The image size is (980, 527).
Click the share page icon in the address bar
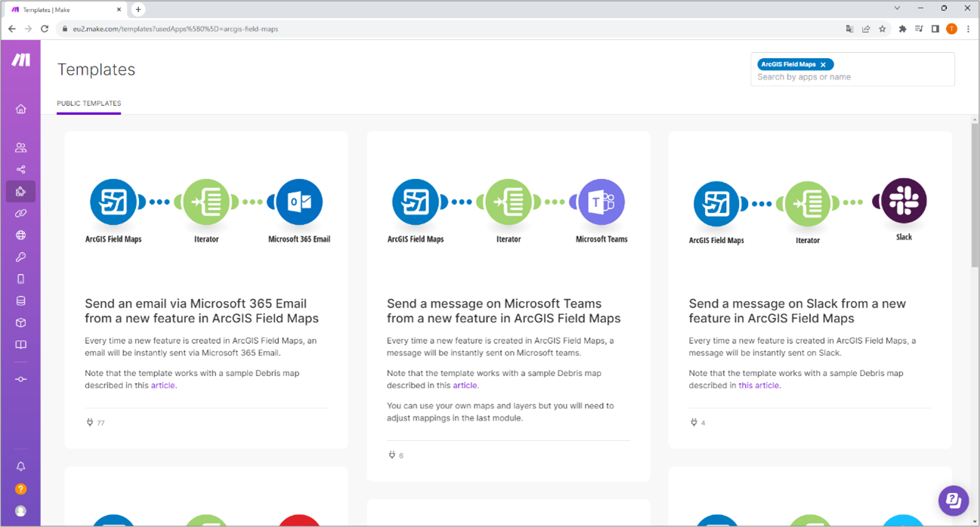866,29
